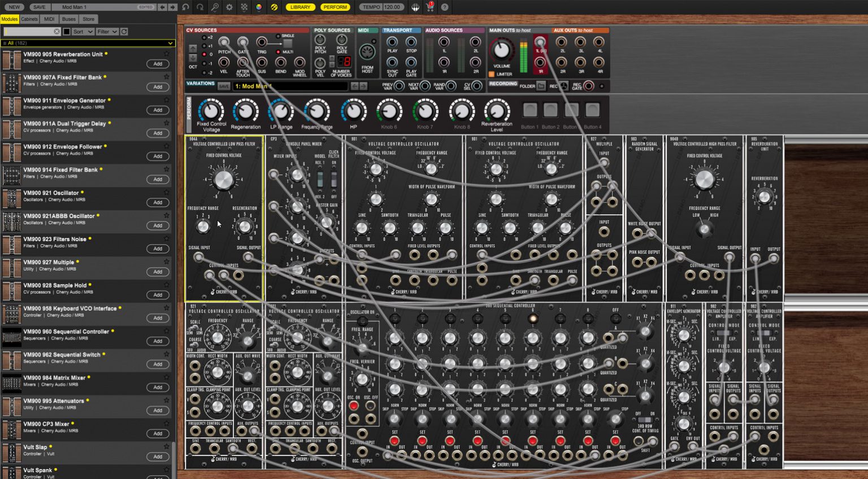Open the settings gear icon

(229, 7)
